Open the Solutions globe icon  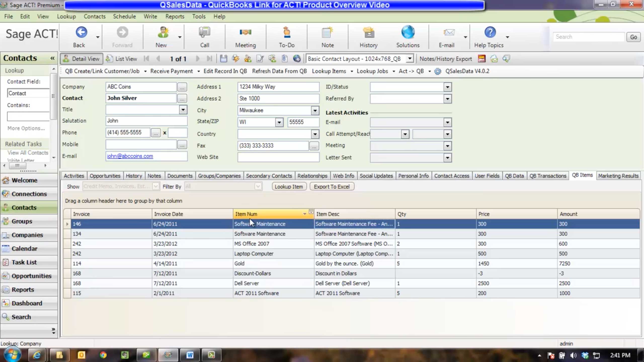coord(408,33)
